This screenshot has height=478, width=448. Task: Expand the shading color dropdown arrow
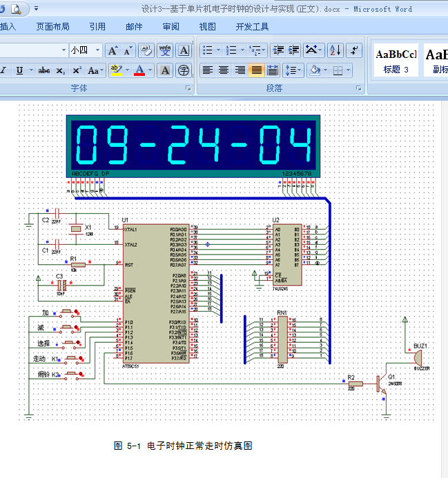point(326,71)
